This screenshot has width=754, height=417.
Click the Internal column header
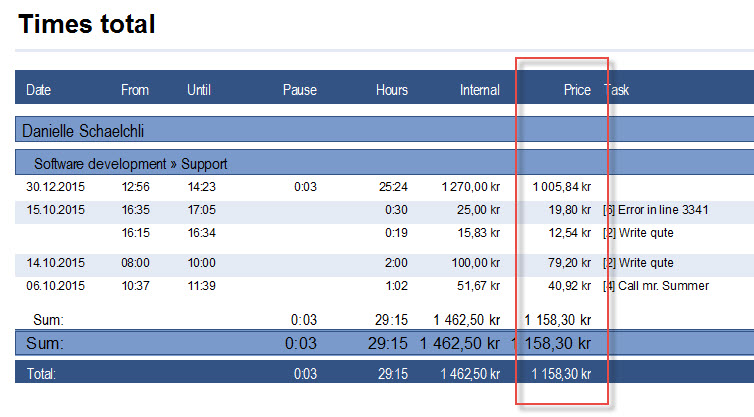pyautogui.click(x=479, y=90)
